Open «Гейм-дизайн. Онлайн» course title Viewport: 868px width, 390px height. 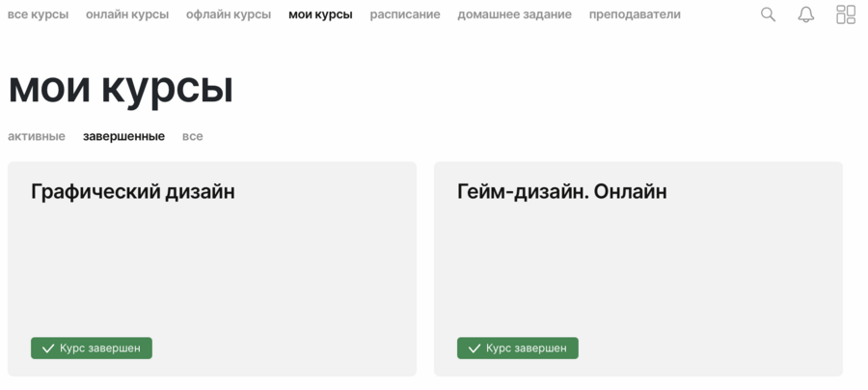[561, 191]
